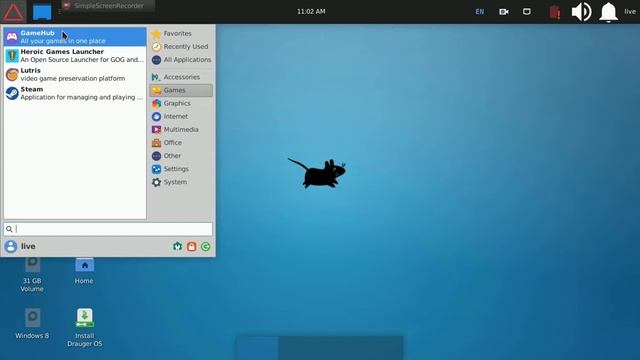Switch to the Internet category
The width and height of the screenshot is (640, 360).
coord(181,116)
